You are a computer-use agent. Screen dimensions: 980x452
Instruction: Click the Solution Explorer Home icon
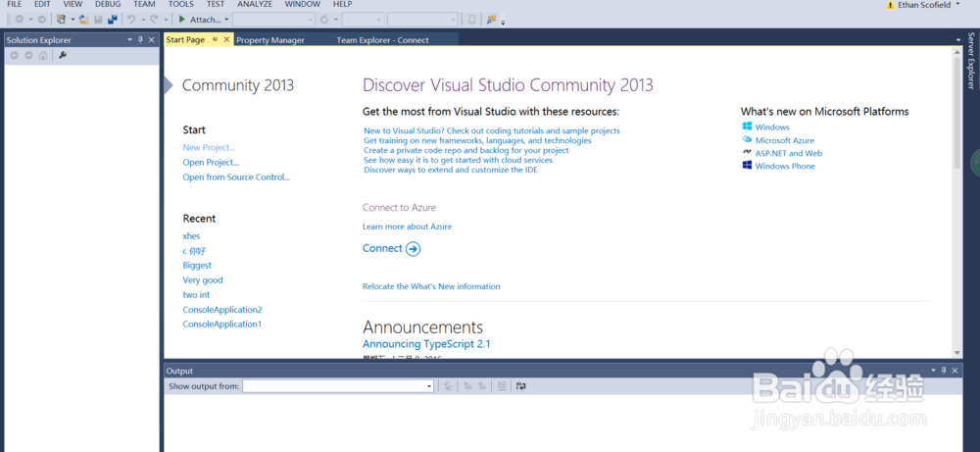(42, 55)
